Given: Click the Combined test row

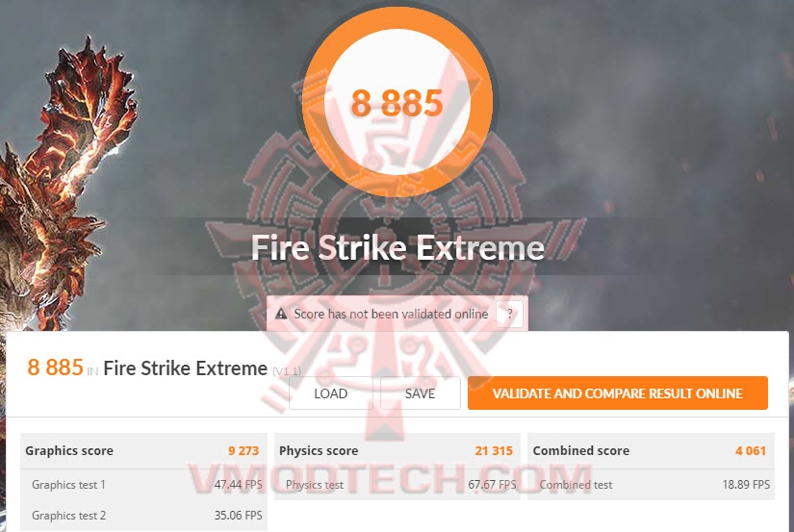Looking at the screenshot, I should click(x=651, y=485).
